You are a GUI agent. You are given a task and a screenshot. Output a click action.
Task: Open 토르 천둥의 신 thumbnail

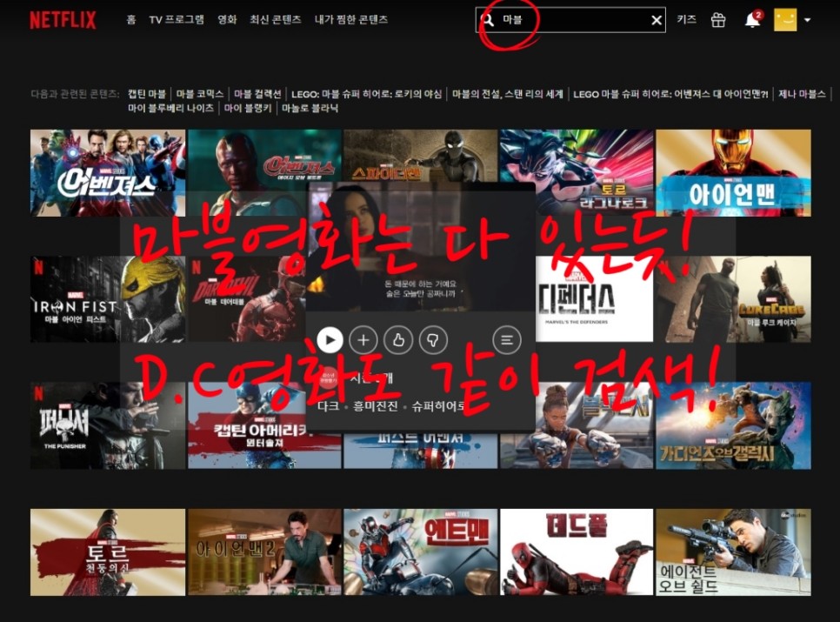point(108,552)
